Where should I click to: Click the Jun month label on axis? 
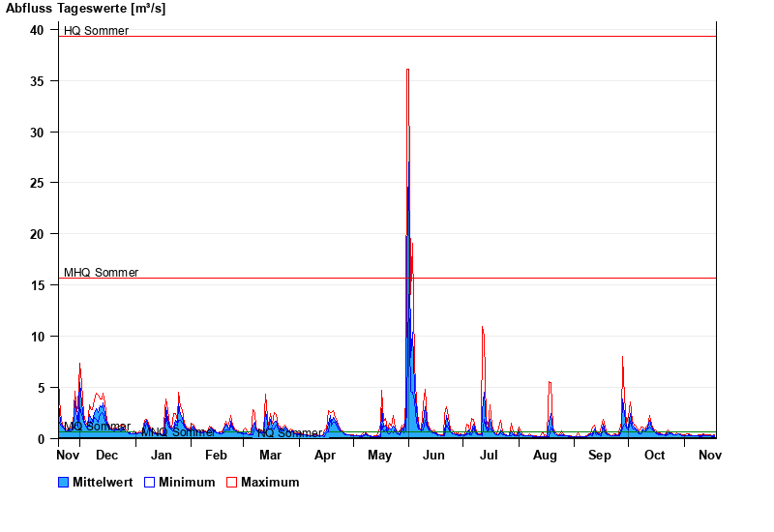click(434, 455)
